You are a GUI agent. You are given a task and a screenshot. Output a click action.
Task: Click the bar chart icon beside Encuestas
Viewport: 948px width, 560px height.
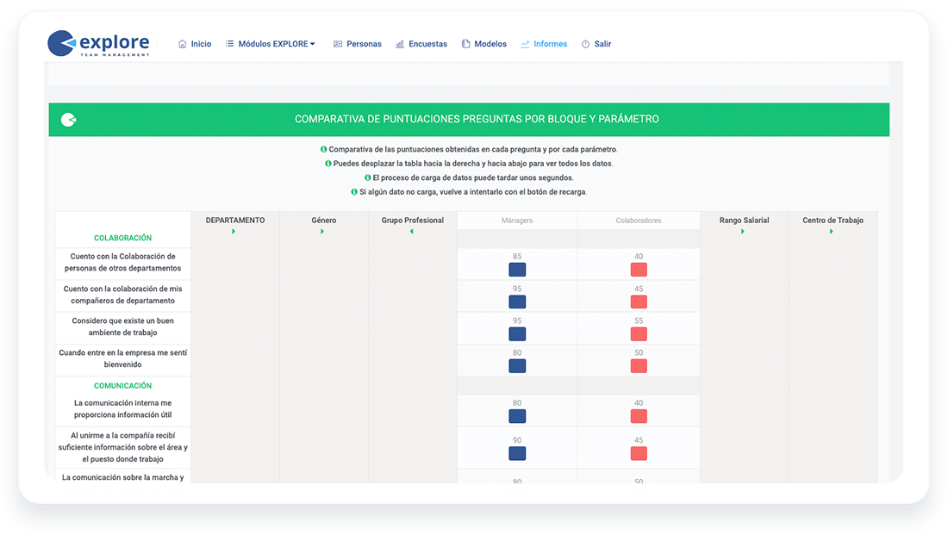[x=400, y=44]
